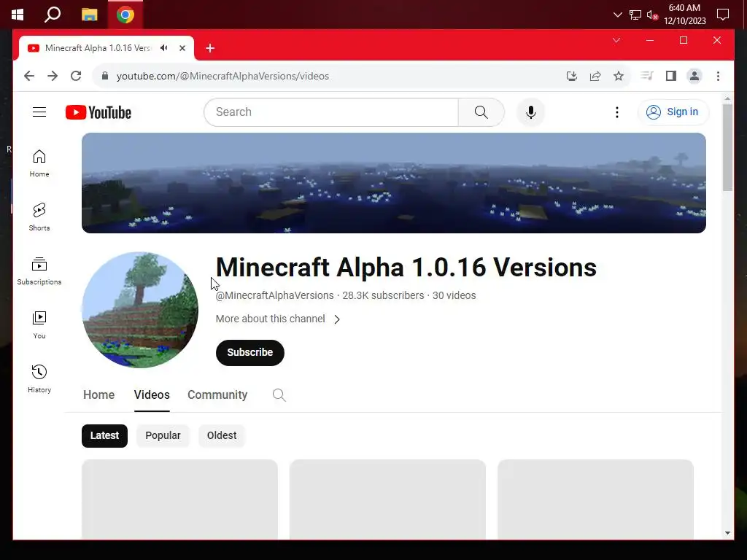
Task: Open File Explorer from taskbar
Action: pos(89,15)
